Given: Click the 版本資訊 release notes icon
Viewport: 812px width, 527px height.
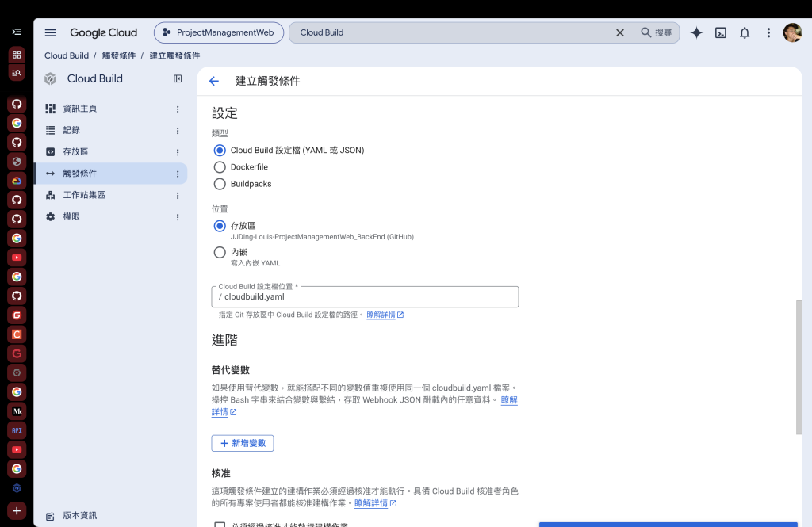Looking at the screenshot, I should [x=50, y=516].
